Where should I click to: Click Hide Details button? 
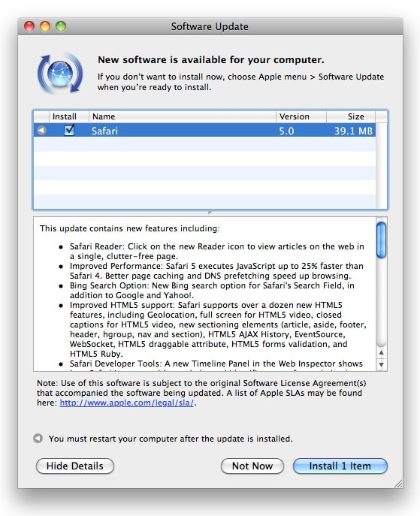coord(75,466)
